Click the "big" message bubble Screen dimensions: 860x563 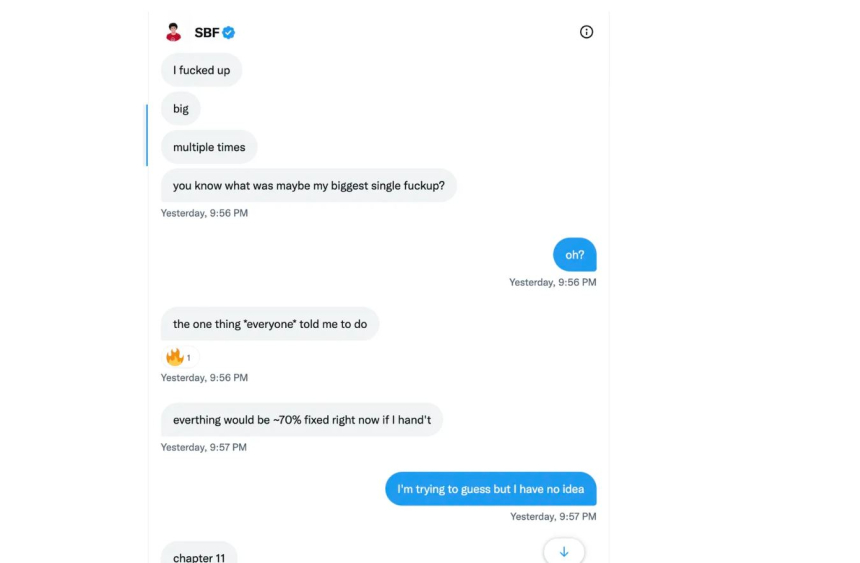[181, 109]
